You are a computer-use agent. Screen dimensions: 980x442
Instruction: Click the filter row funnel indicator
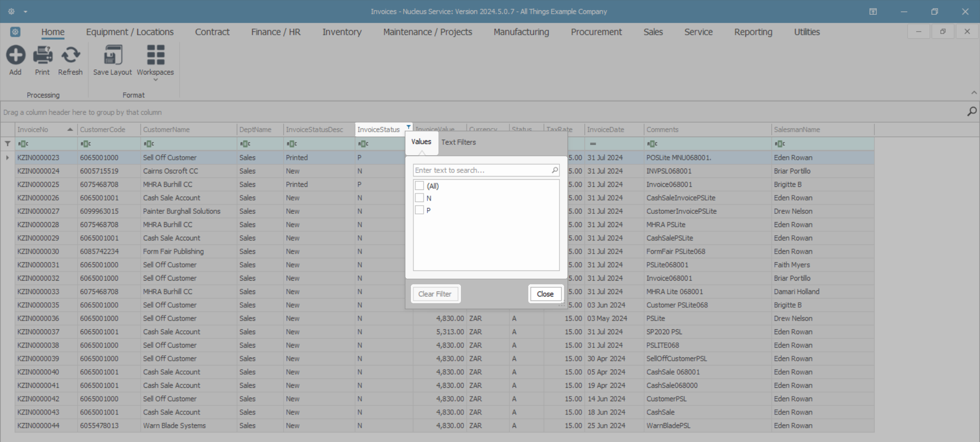(x=8, y=144)
